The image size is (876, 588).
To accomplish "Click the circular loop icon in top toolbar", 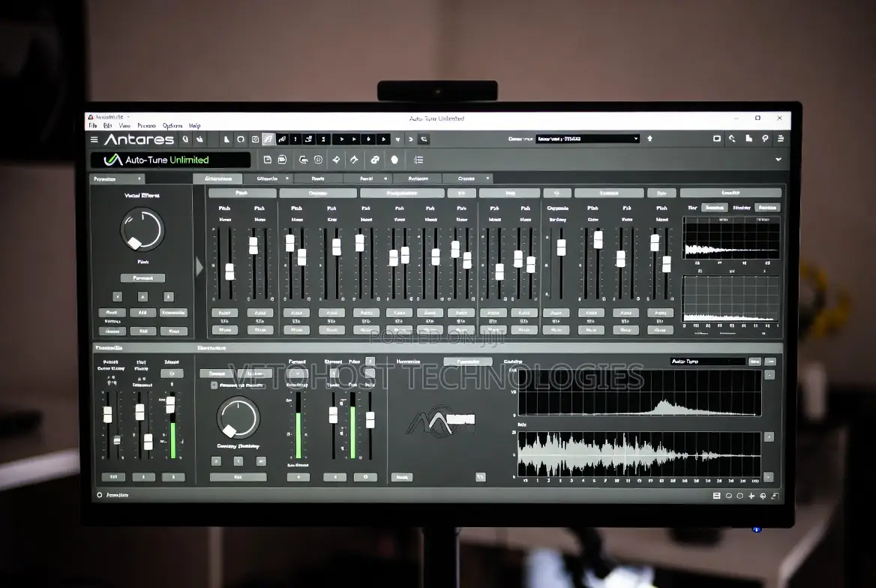I will [x=241, y=139].
